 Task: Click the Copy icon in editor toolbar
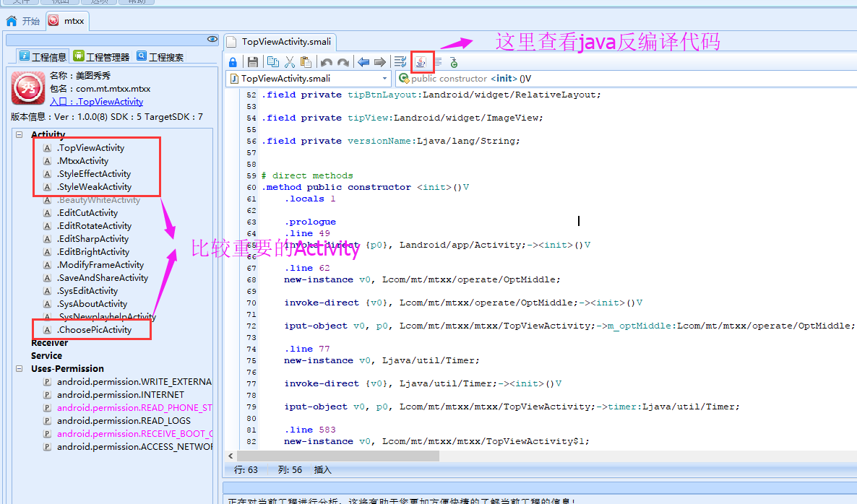click(272, 62)
